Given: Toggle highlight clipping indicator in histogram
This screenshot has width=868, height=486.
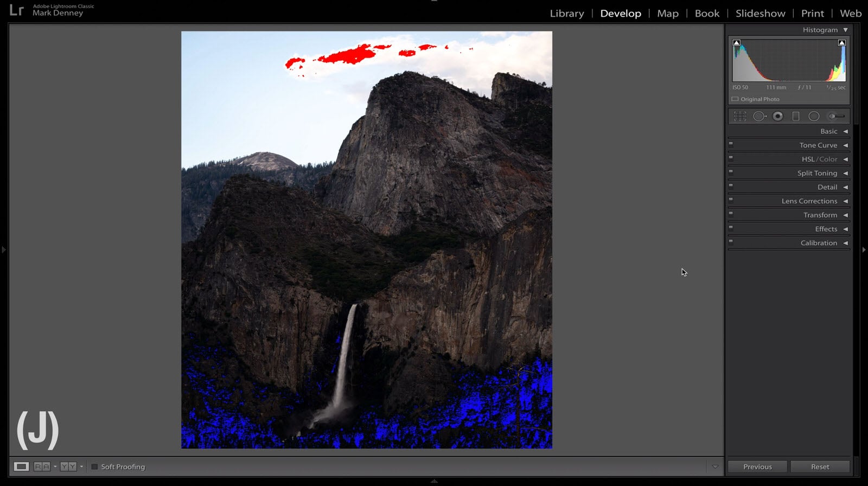Looking at the screenshot, I should click(x=841, y=43).
